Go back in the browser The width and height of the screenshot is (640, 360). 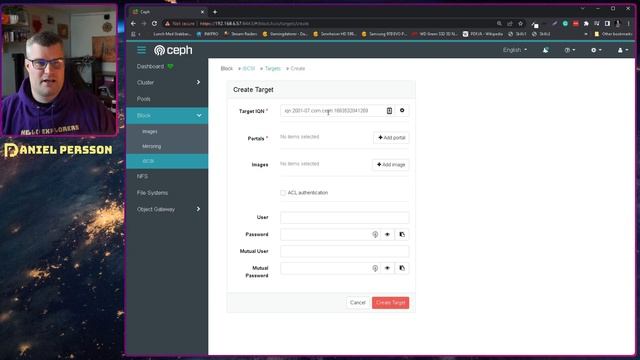(133, 24)
